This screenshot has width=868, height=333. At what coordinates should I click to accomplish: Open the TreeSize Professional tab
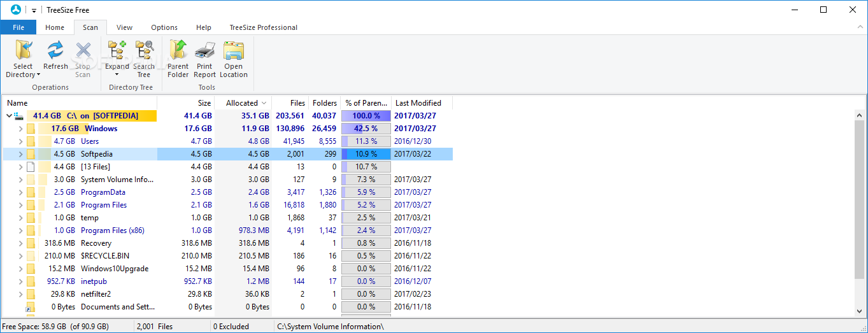pyautogui.click(x=264, y=27)
